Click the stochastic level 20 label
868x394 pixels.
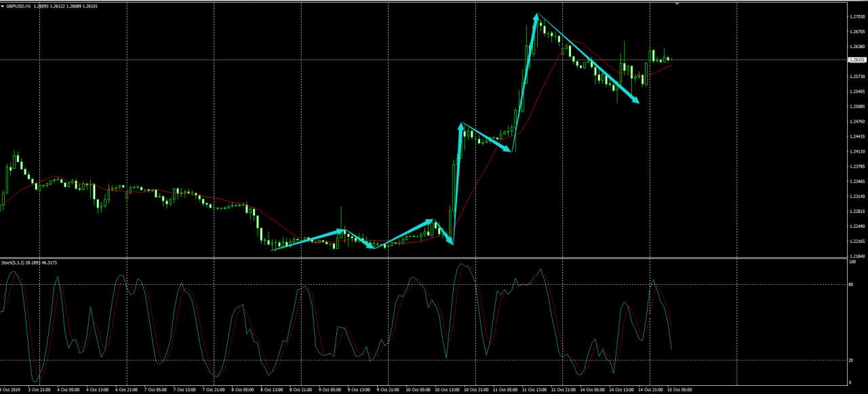coord(851,360)
